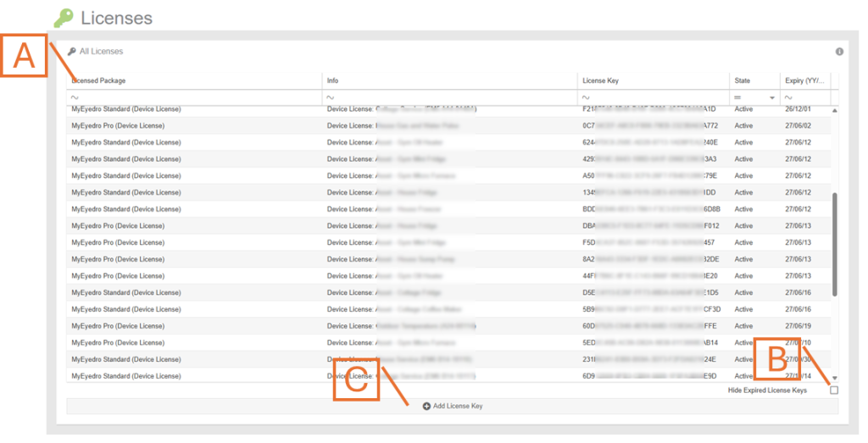
Task: Select license key ending in E1D5
Action: 650,292
